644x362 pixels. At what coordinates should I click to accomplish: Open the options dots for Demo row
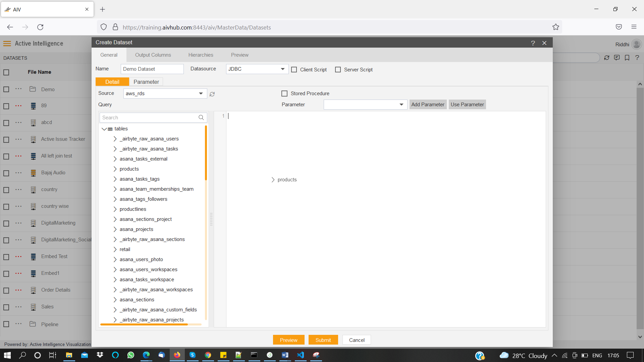[x=18, y=89]
